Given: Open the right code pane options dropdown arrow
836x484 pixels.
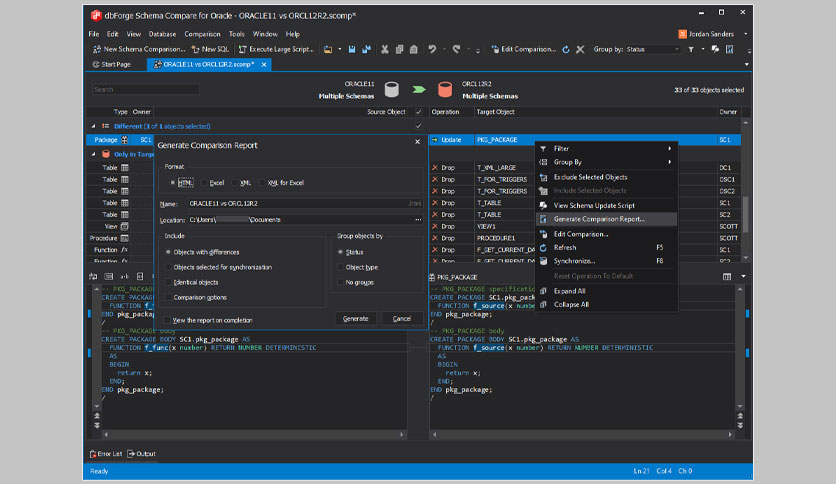Looking at the screenshot, I should pyautogui.click(x=743, y=277).
